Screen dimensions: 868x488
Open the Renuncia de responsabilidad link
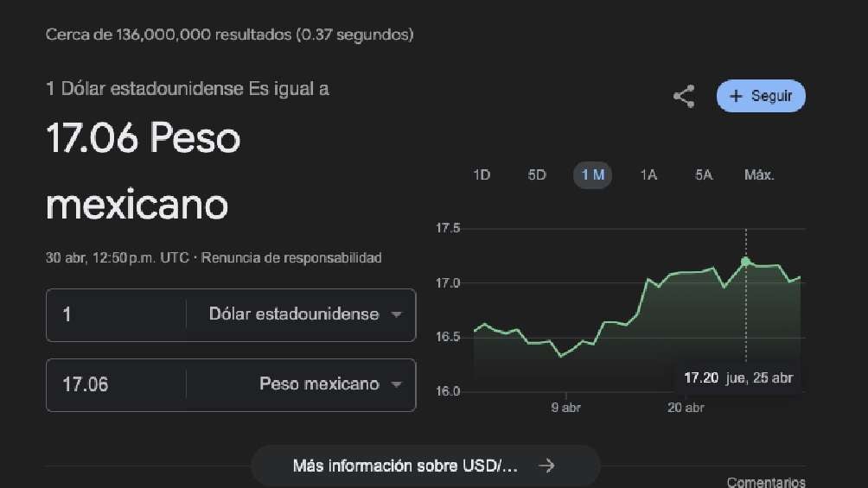(291, 257)
